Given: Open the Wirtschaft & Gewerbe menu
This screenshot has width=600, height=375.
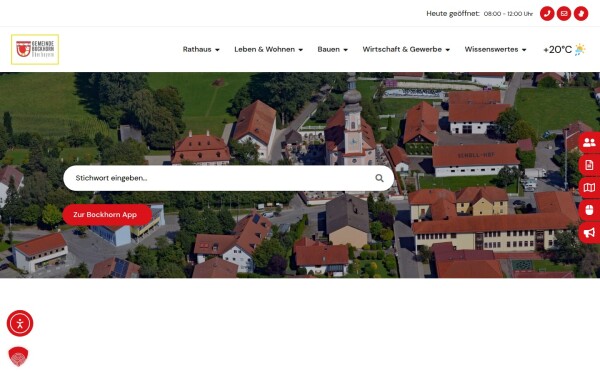Looking at the screenshot, I should [402, 49].
